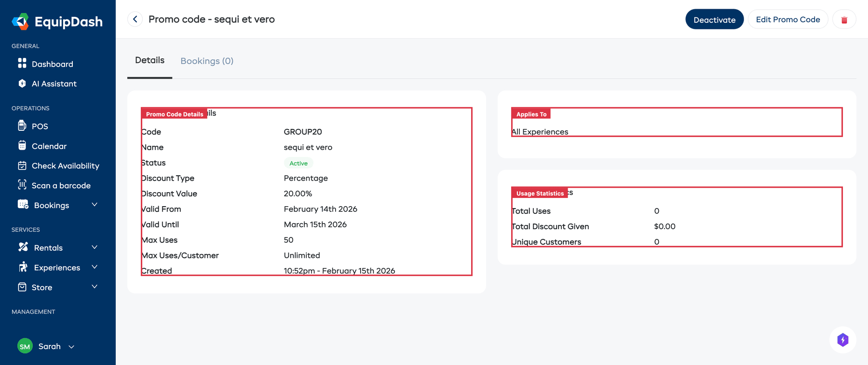The image size is (868, 365).
Task: Click the SM user avatar
Action: [x=25, y=346]
